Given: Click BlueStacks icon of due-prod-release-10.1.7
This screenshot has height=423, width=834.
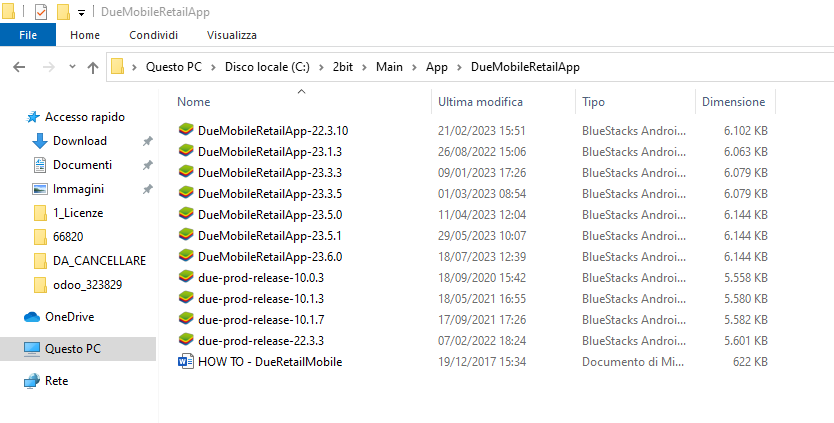Looking at the screenshot, I should 186,320.
